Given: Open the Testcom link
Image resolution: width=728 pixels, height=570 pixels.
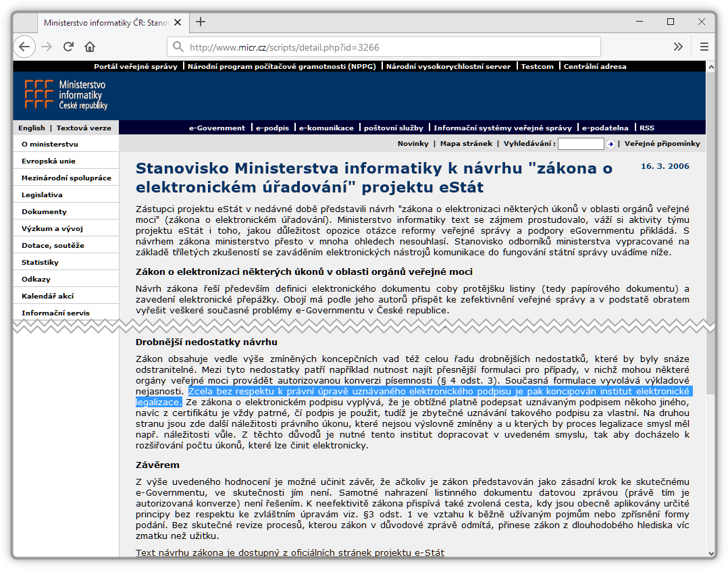Looking at the screenshot, I should point(537,66).
